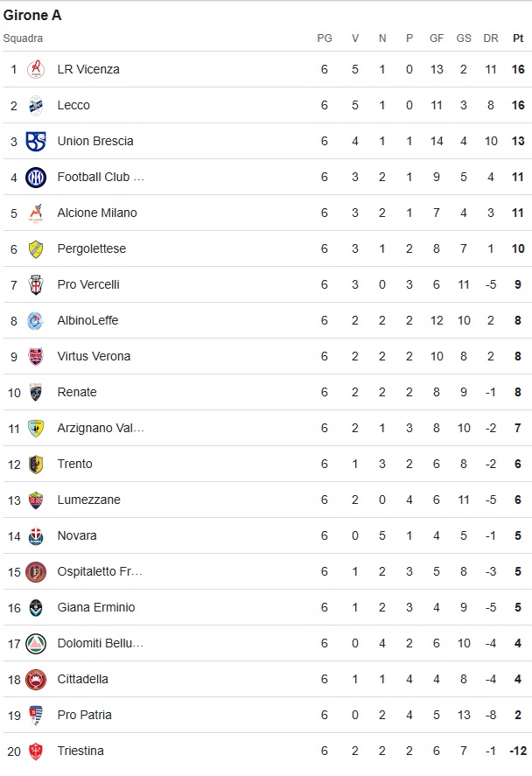Click the Squadra column header

tap(23, 38)
